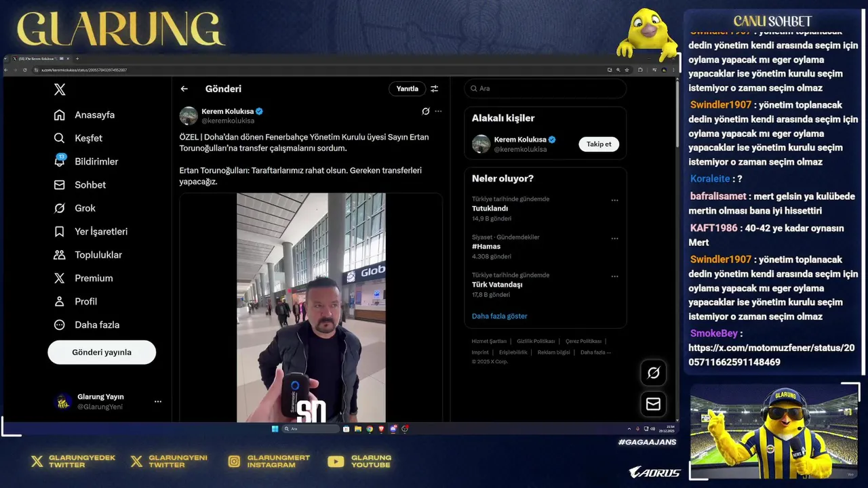The height and width of the screenshot is (488, 868).
Task: Focus the Ara search field on X
Action: [x=545, y=89]
